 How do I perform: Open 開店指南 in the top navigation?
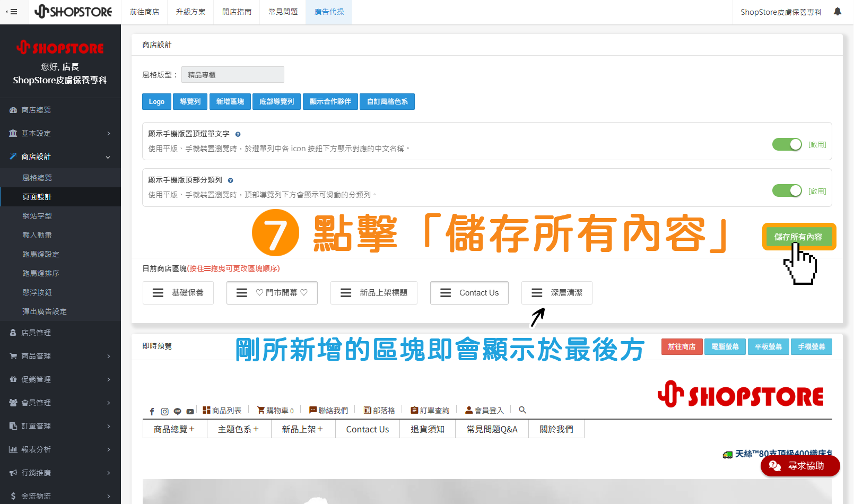(237, 12)
